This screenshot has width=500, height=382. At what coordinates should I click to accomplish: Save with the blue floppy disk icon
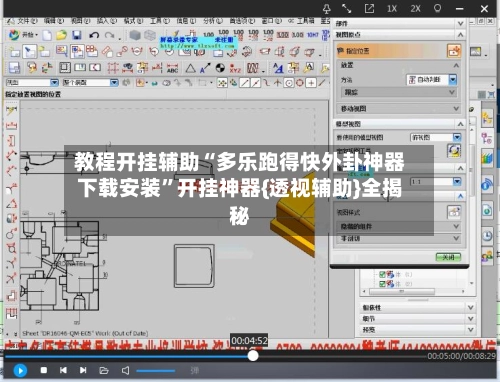tap(77, 35)
